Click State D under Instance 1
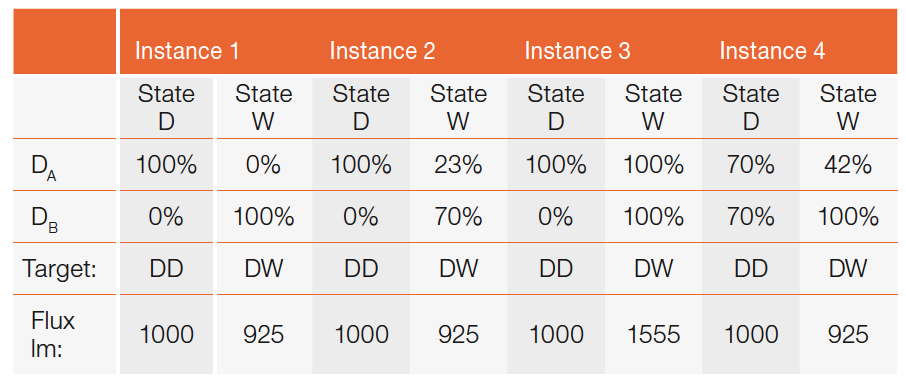Viewport: 906px width, 388px height. [166, 108]
